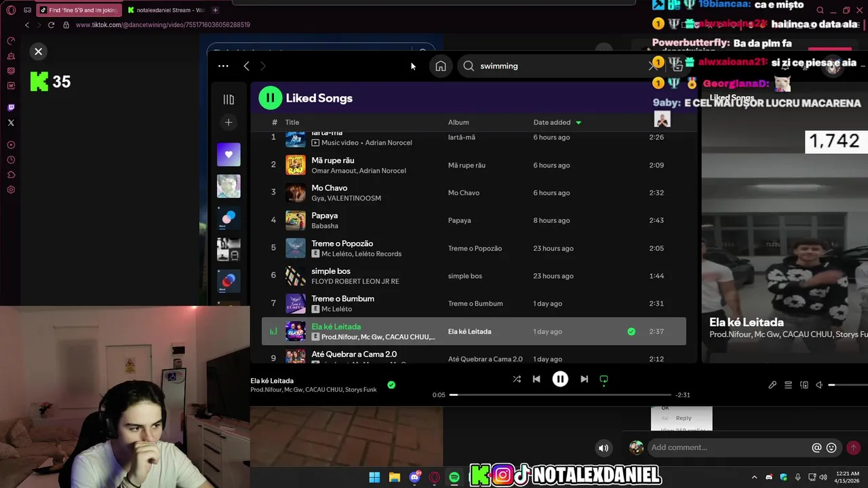The image size is (868, 488).
Task: Toggle saved checkmark on Ela ké Leitada row
Action: click(631, 331)
